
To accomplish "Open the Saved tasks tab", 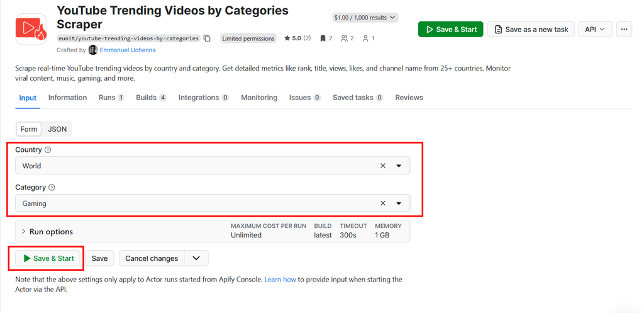I will 358,98.
